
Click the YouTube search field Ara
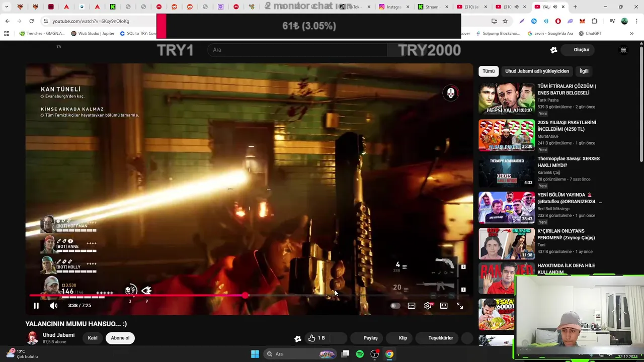point(297,50)
